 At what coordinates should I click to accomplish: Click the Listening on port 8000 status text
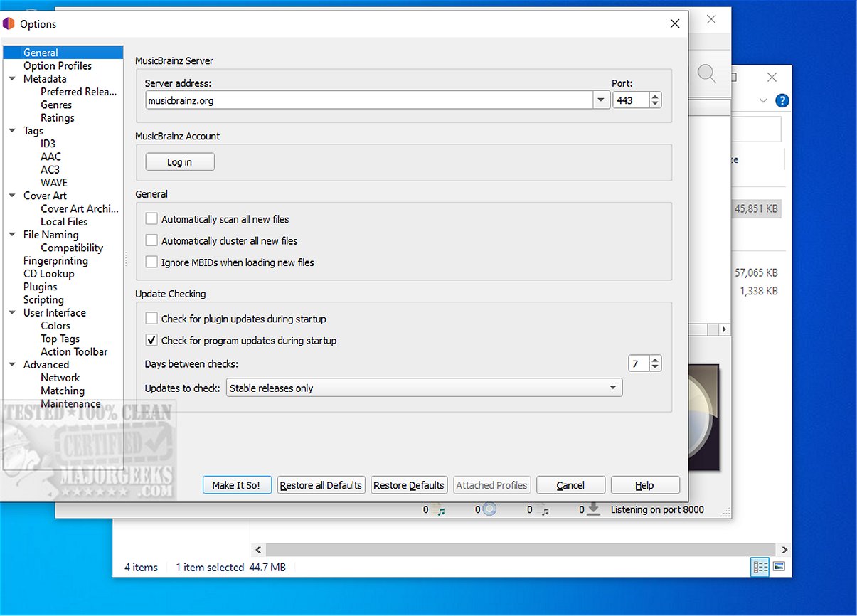click(x=657, y=509)
